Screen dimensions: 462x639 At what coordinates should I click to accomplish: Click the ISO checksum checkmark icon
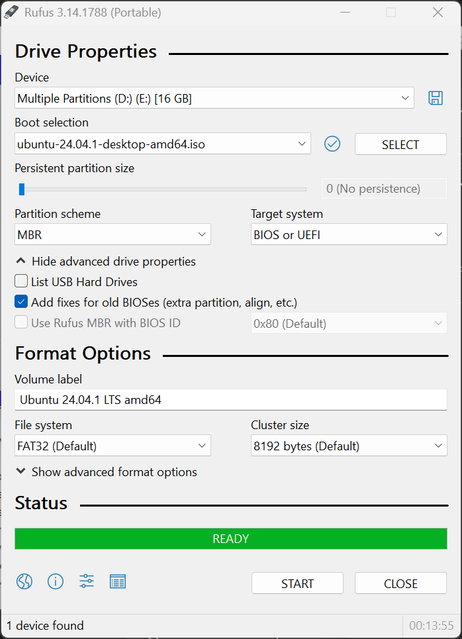(x=332, y=144)
